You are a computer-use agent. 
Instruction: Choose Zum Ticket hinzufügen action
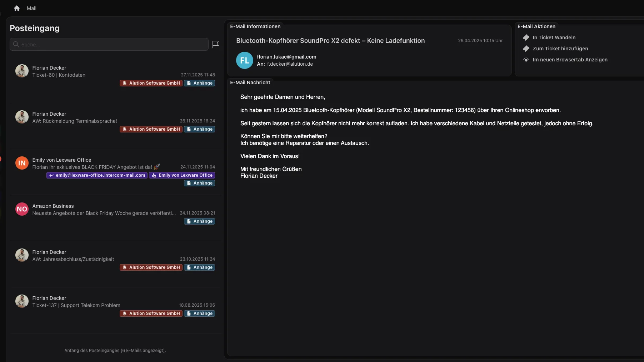(560, 49)
